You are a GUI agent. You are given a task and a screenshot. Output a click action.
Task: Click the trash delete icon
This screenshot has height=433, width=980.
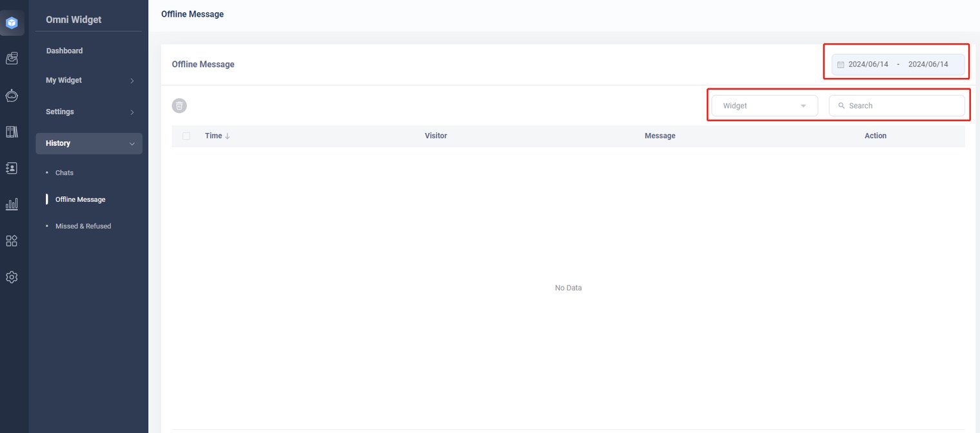pos(179,106)
